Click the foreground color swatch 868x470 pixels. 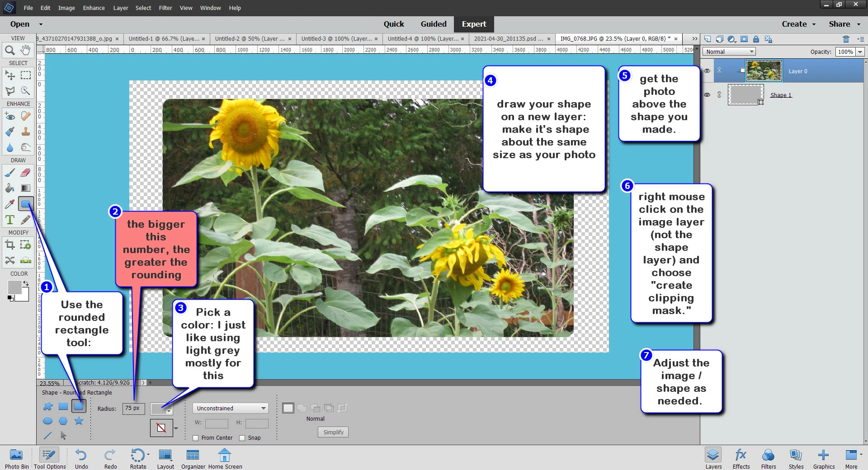click(14, 287)
